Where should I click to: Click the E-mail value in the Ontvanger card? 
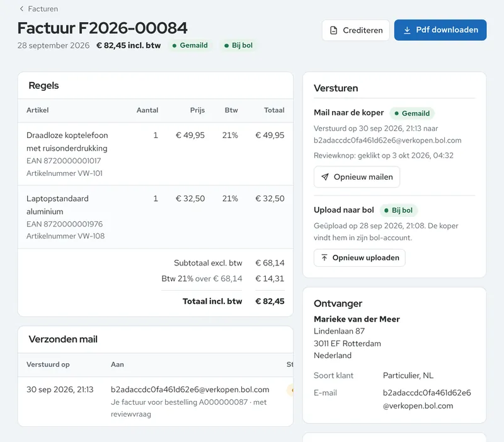(x=427, y=399)
